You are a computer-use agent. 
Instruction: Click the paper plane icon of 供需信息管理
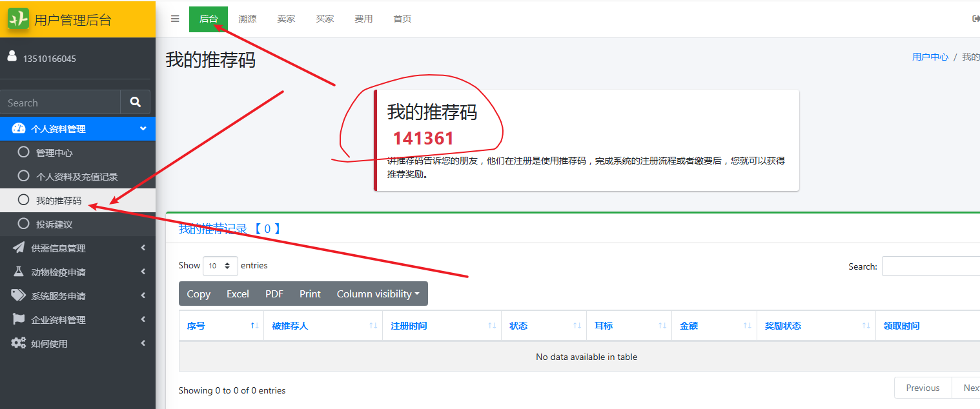[x=19, y=248]
